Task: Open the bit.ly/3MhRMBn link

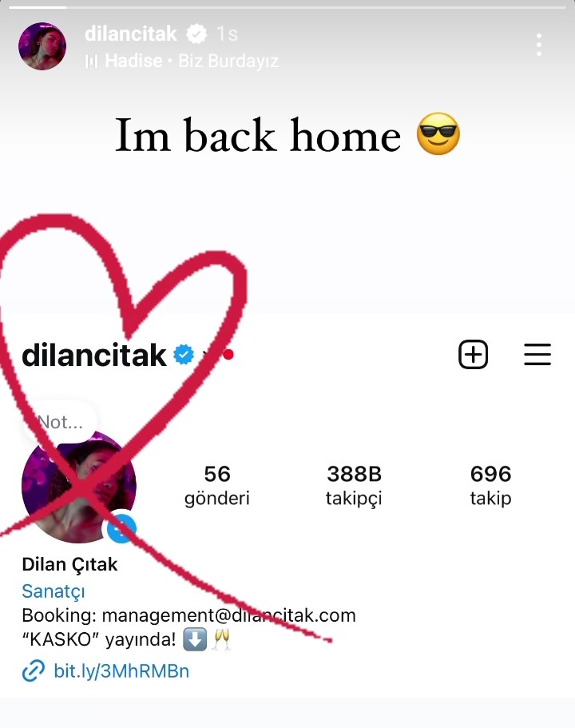Action: (121, 671)
